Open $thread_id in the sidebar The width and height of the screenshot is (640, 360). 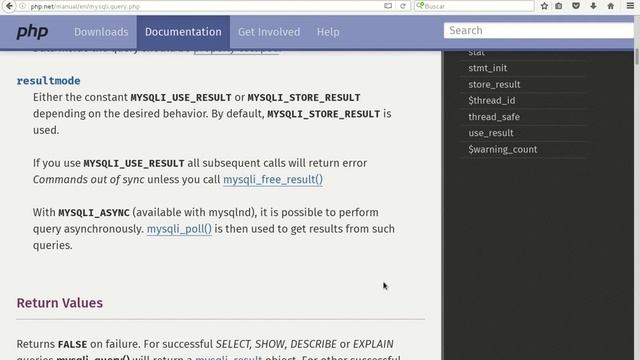491,100
